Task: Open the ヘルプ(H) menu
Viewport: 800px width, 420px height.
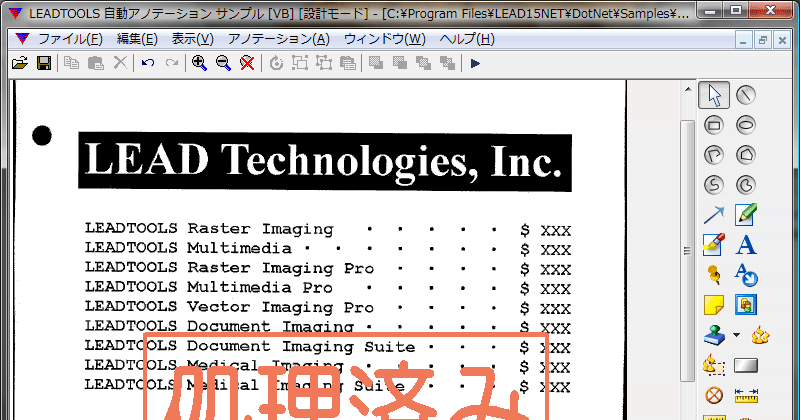Action: click(x=467, y=39)
